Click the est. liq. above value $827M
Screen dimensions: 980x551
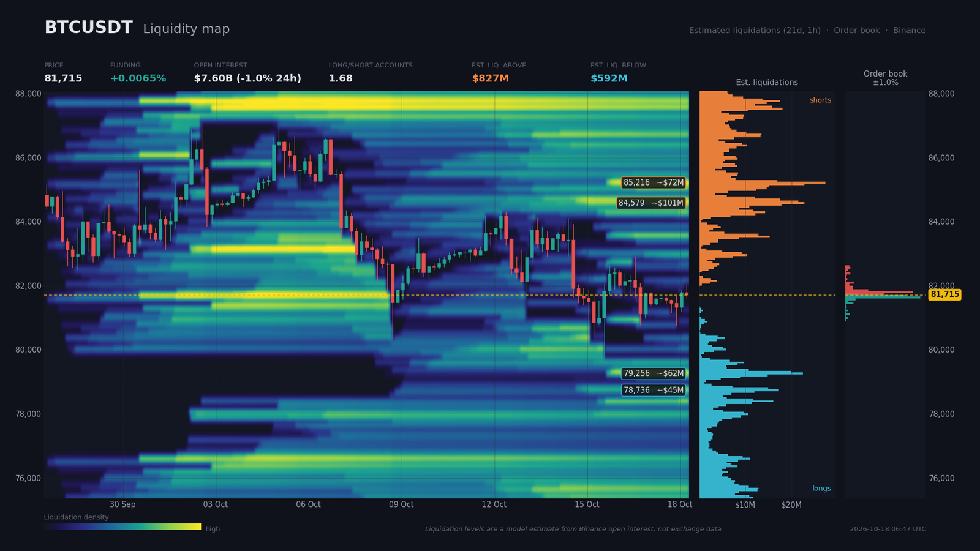pos(490,78)
